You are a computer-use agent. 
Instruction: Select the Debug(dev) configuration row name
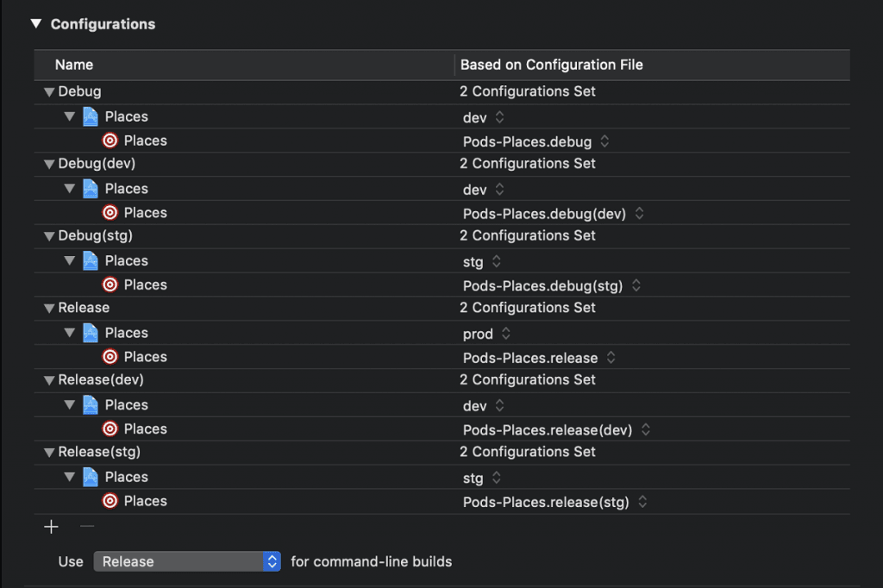point(97,163)
